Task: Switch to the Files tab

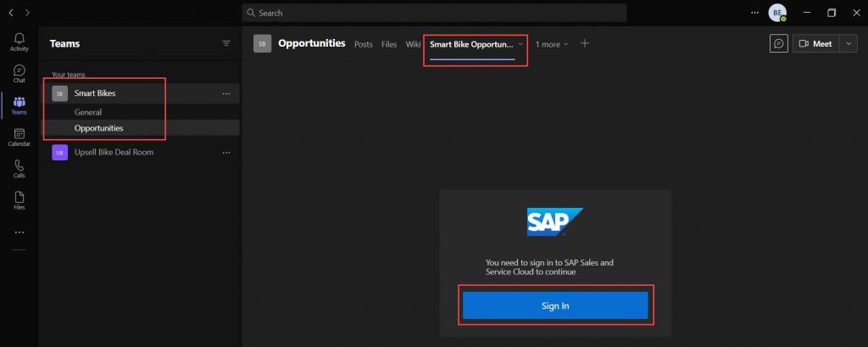Action: (x=389, y=44)
